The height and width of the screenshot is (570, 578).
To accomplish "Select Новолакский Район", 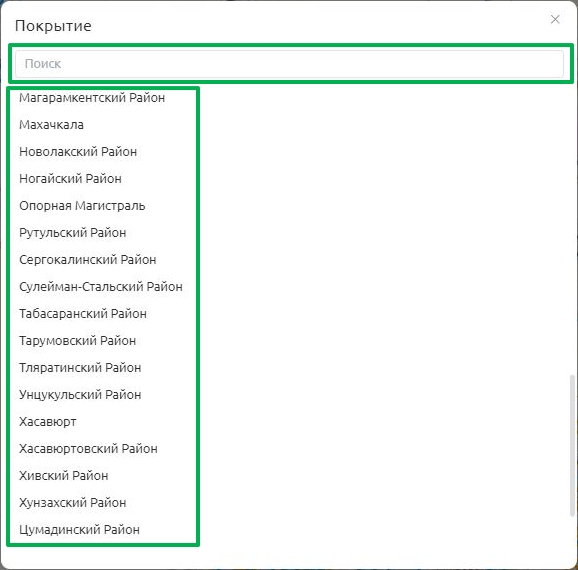I will (78, 152).
